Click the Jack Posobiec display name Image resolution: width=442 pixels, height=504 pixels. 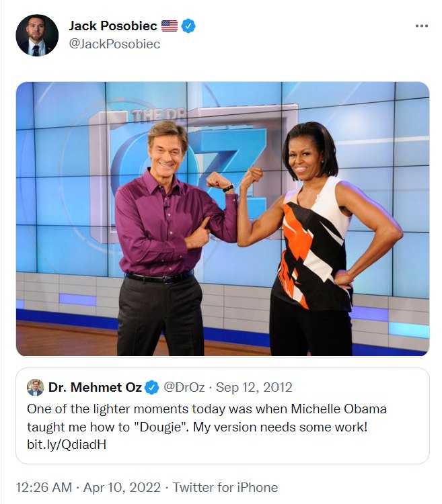click(x=113, y=26)
